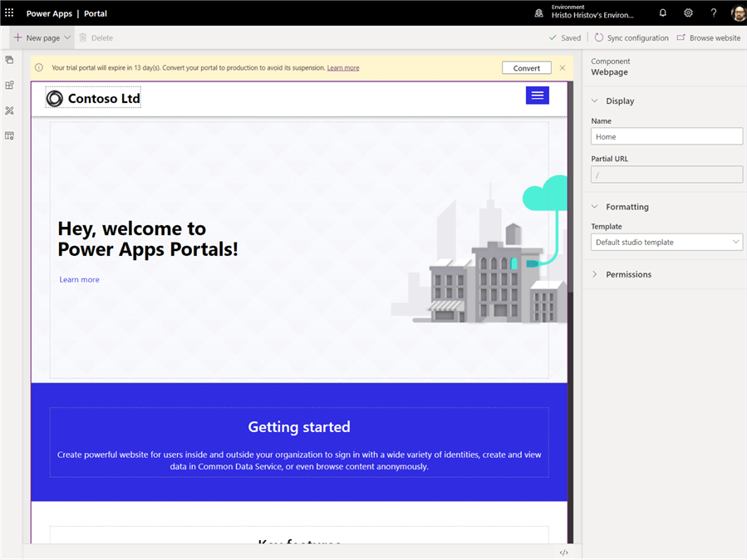The image size is (747, 560).
Task: Click the environment name Hristo Hristov's Environ...
Action: pyautogui.click(x=592, y=15)
